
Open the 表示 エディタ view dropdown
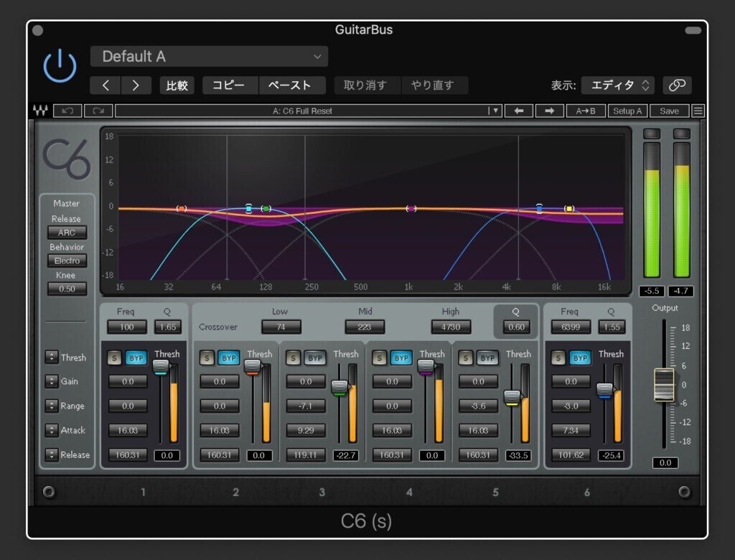click(x=618, y=85)
